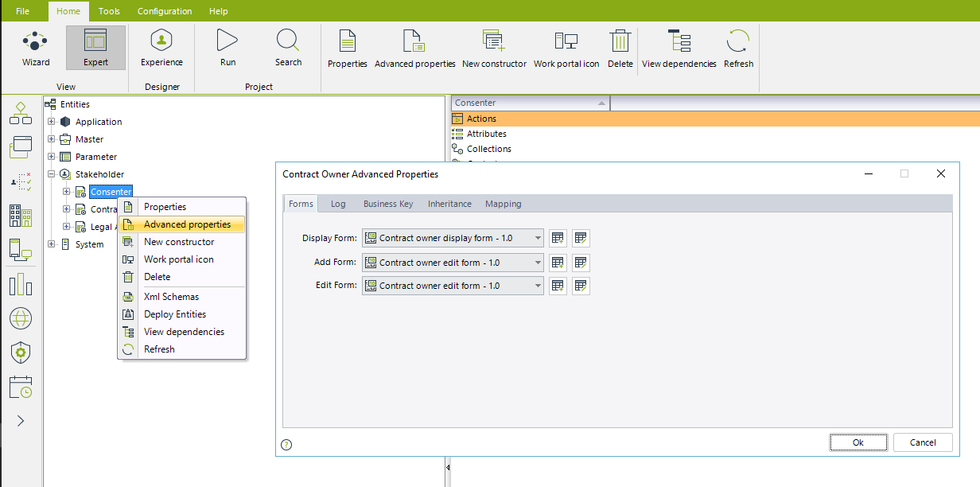The width and height of the screenshot is (980, 487).
Task: Edit form icon beside Display Form
Action: click(581, 238)
